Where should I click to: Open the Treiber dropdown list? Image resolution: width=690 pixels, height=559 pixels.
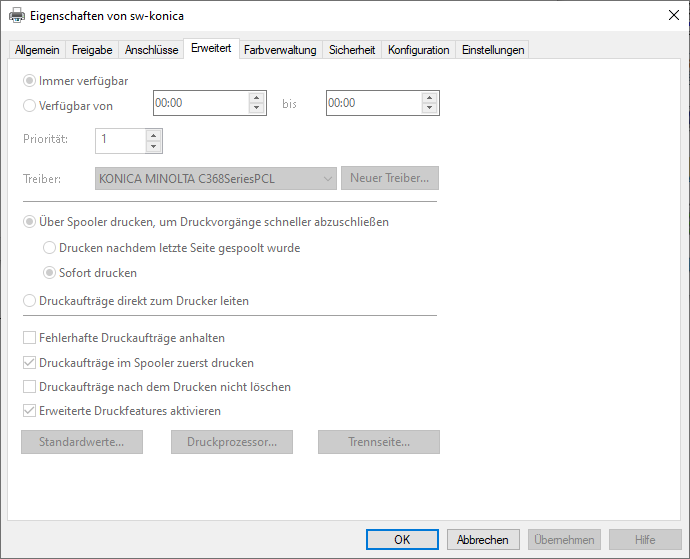click(x=328, y=179)
